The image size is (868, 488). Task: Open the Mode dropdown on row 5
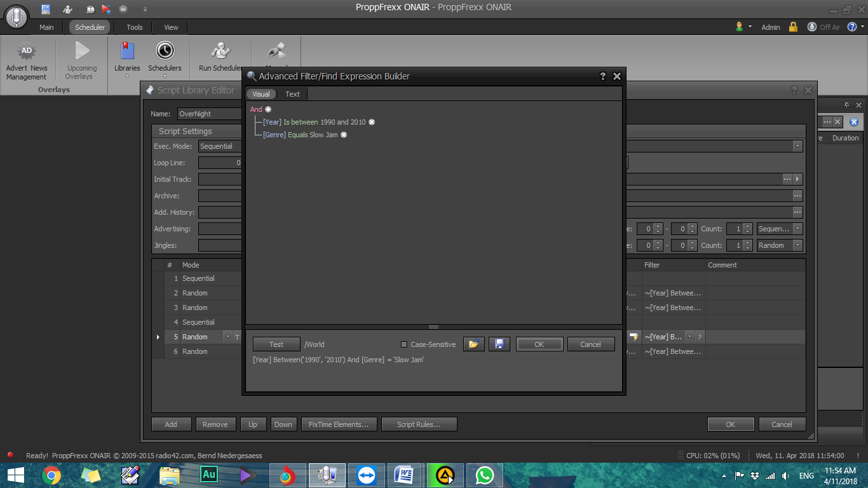coord(227,337)
